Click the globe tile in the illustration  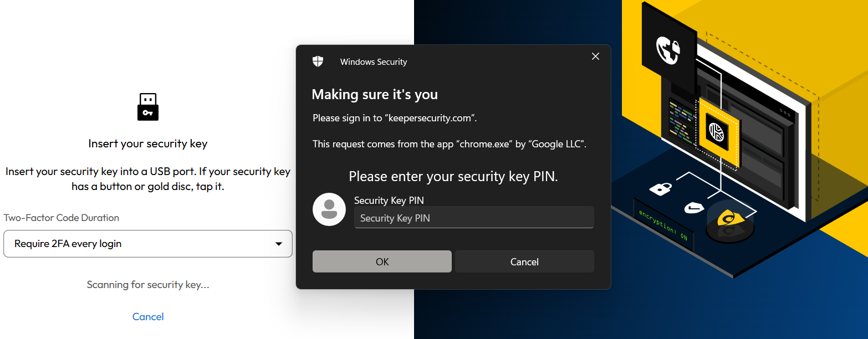668,49
